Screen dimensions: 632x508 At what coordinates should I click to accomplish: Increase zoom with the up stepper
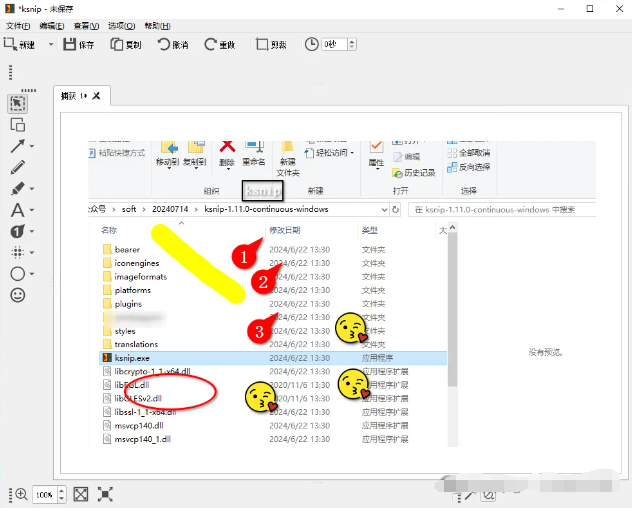pyautogui.click(x=62, y=490)
